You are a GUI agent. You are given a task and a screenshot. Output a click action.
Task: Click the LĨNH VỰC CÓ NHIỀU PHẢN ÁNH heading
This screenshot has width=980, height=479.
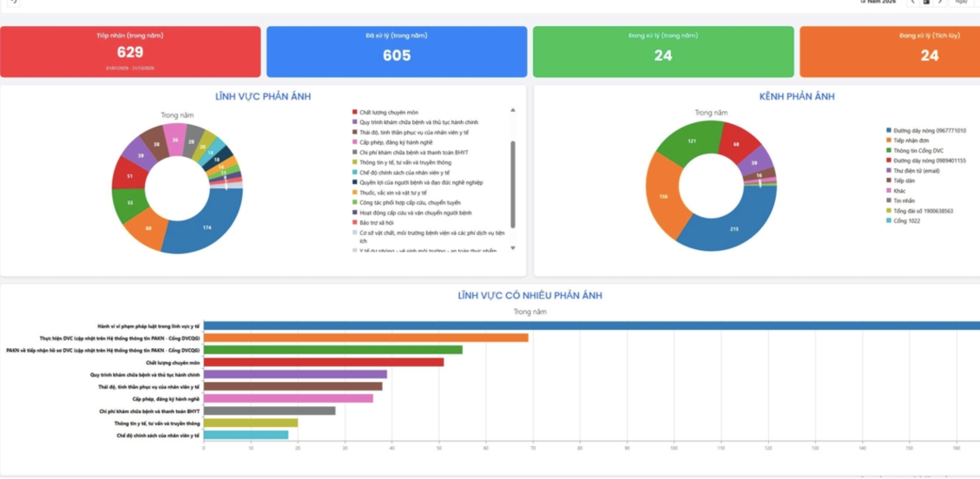[530, 295]
